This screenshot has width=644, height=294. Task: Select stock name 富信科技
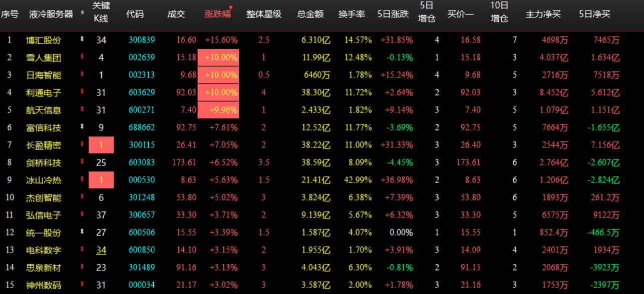point(44,127)
